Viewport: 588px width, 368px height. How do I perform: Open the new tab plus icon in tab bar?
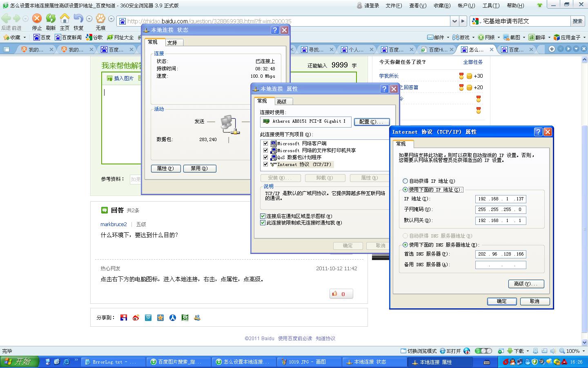point(552,49)
